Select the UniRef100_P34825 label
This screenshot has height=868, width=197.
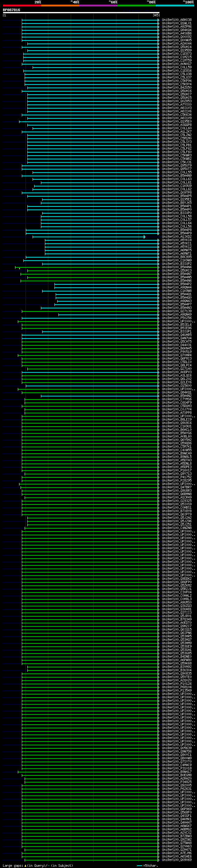tap(176, 782)
